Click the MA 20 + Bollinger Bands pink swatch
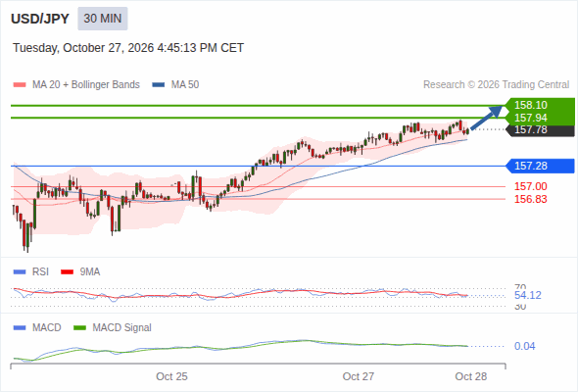 click(20, 85)
